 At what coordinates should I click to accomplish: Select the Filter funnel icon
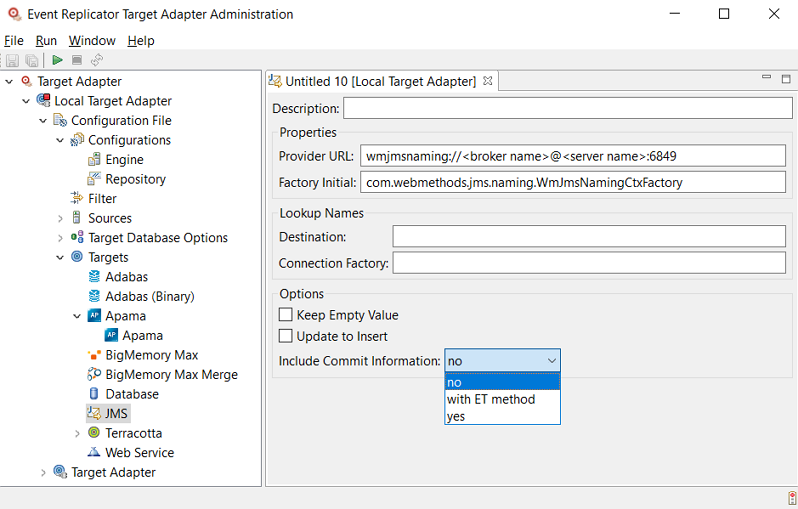click(x=77, y=199)
